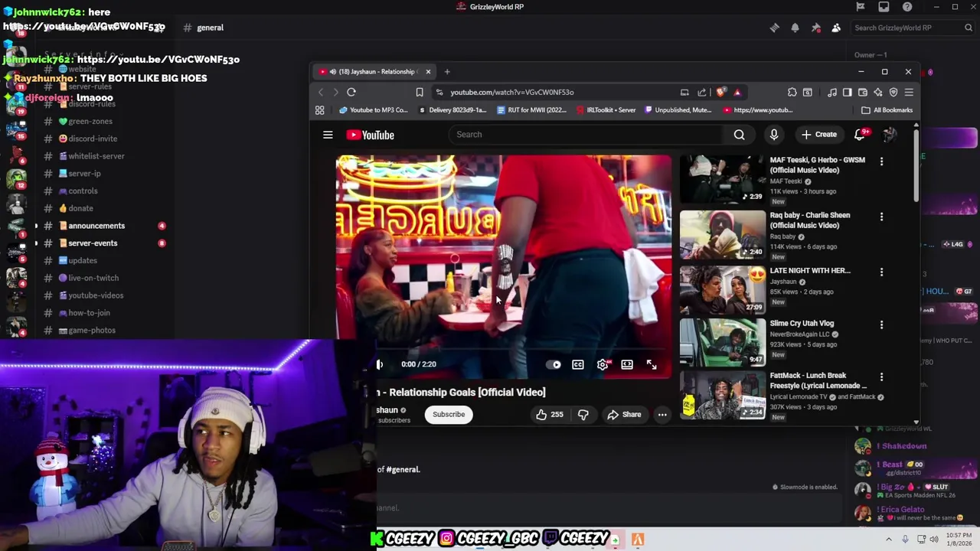
Task: Reload the YouTube page in browser
Action: 351,92
